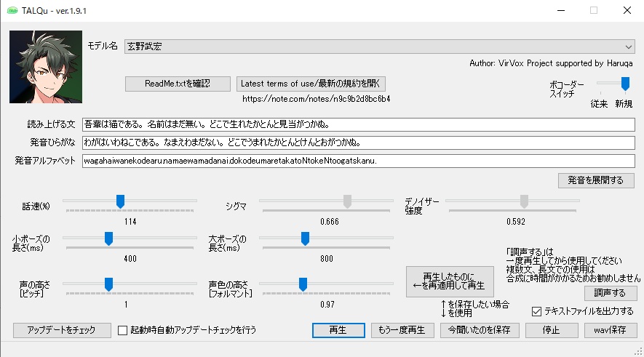Click the 小ポーズの長さ slider handle
644x357 pixels.
108,238
